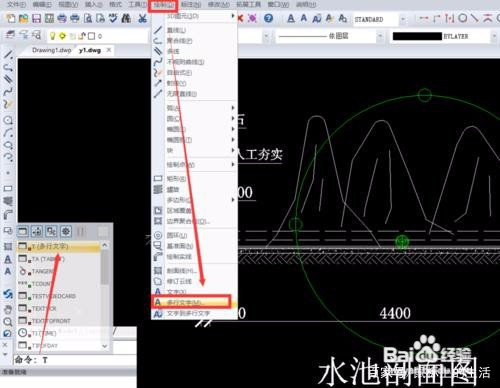Choose 修订云线 menu entry
This screenshot has height=388, width=500.
point(194,281)
